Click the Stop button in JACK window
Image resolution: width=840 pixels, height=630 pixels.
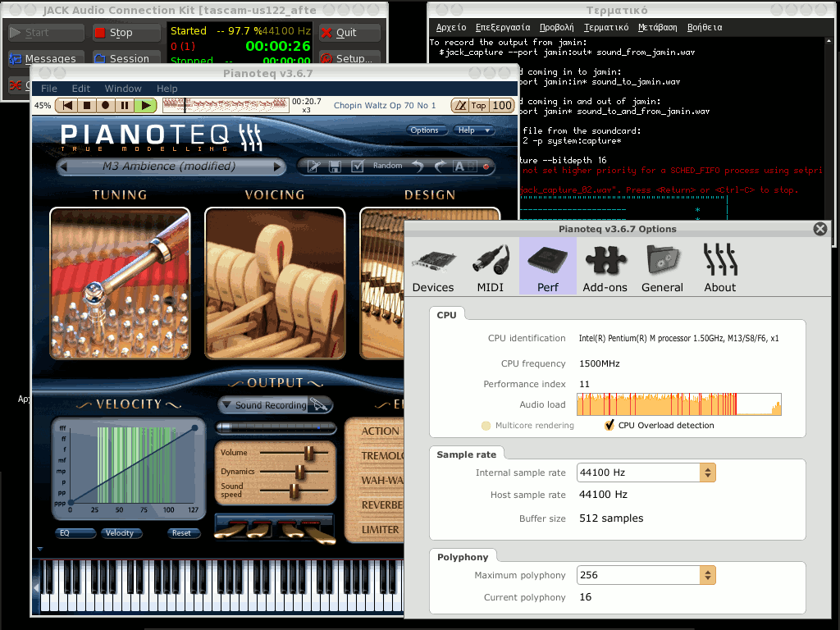click(x=126, y=33)
